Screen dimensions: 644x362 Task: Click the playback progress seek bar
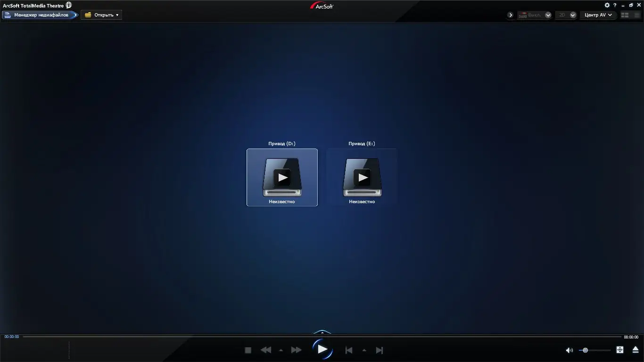pos(322,337)
